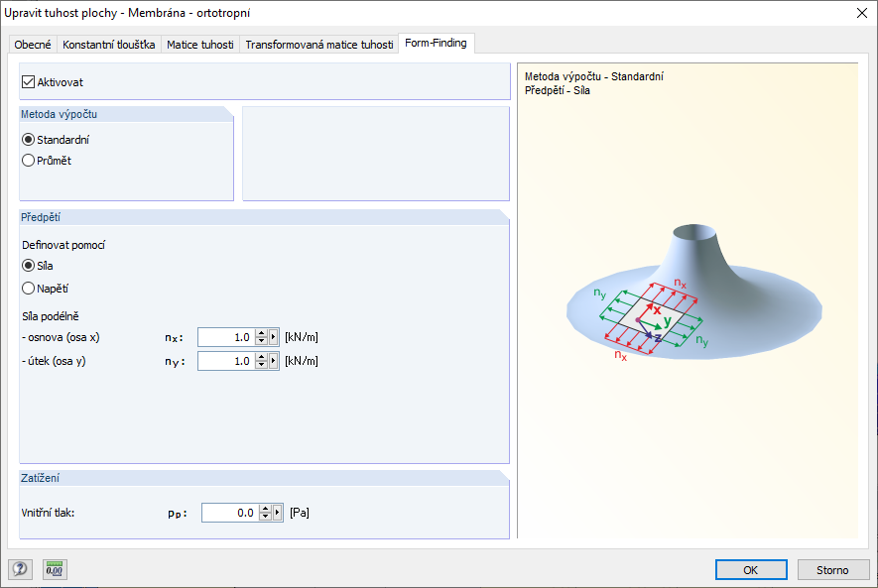Confirm the dialog with OK
Viewport: 878px width, 588px height.
751,570
